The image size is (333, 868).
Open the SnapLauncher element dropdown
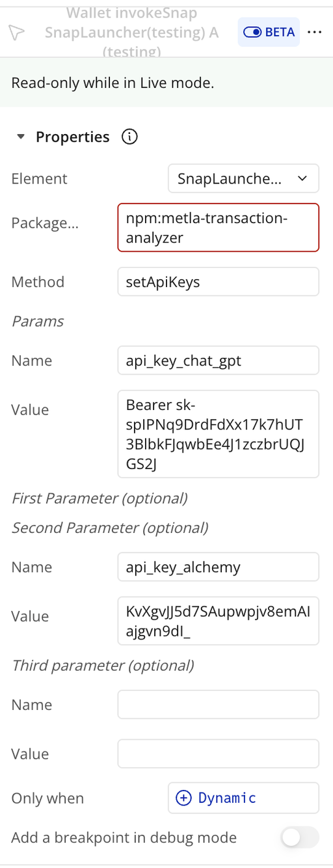click(243, 179)
